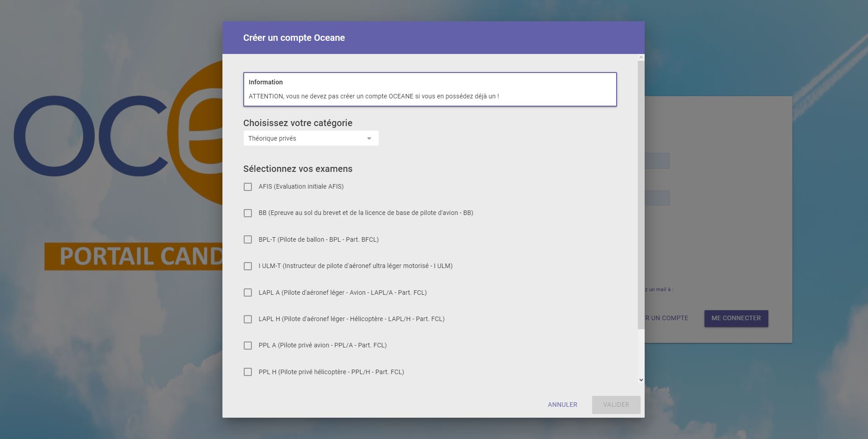Check the AFIS evaluation initiale exam box

point(248,187)
